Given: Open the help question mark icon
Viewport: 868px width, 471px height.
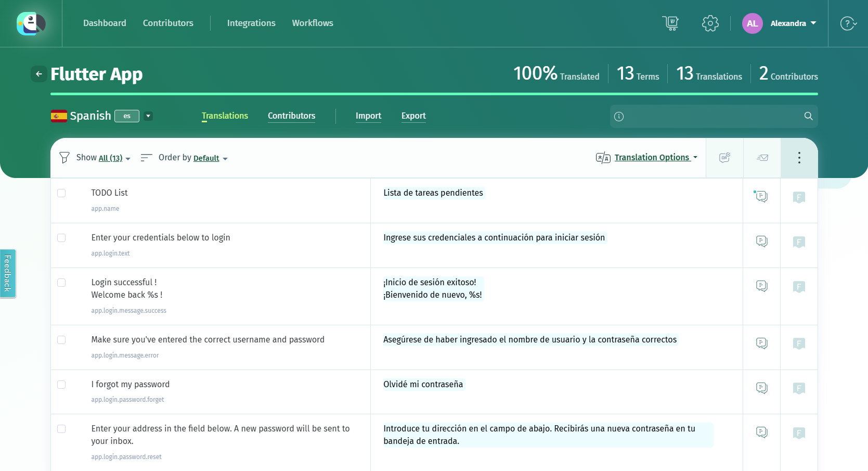Looking at the screenshot, I should [848, 23].
